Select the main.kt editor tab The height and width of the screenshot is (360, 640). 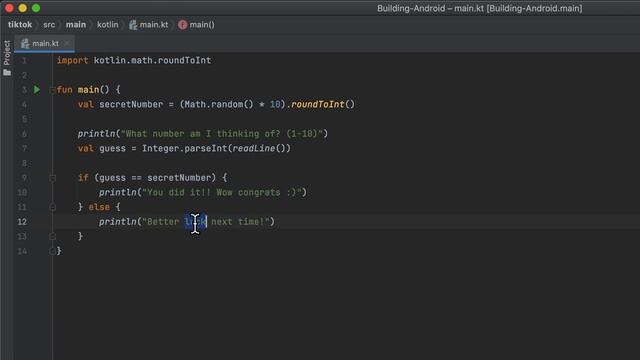44,43
